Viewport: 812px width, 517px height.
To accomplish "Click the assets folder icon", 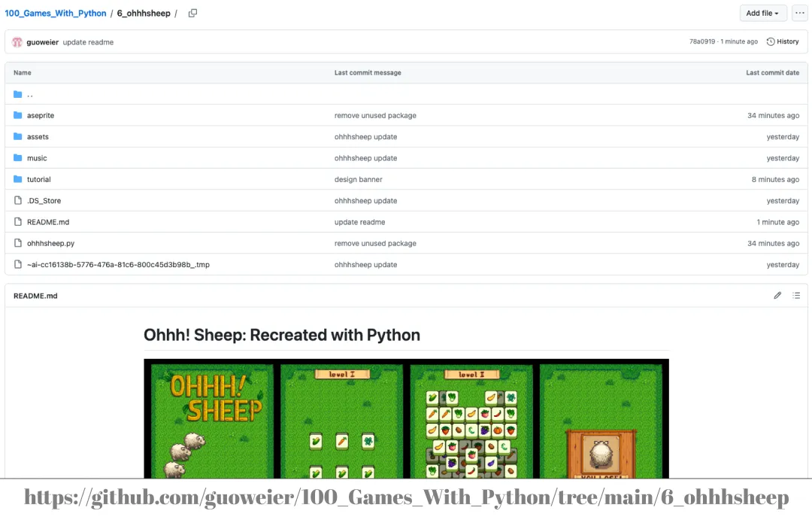I will coord(17,136).
